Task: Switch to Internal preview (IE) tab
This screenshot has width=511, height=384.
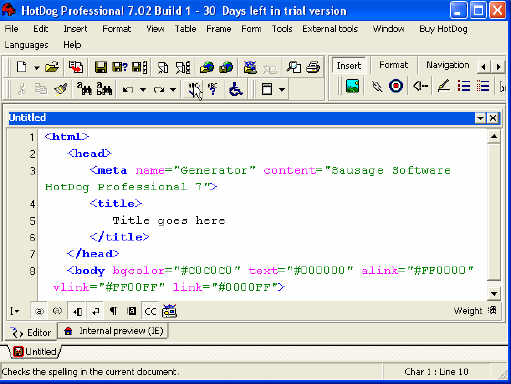Action: (x=113, y=331)
